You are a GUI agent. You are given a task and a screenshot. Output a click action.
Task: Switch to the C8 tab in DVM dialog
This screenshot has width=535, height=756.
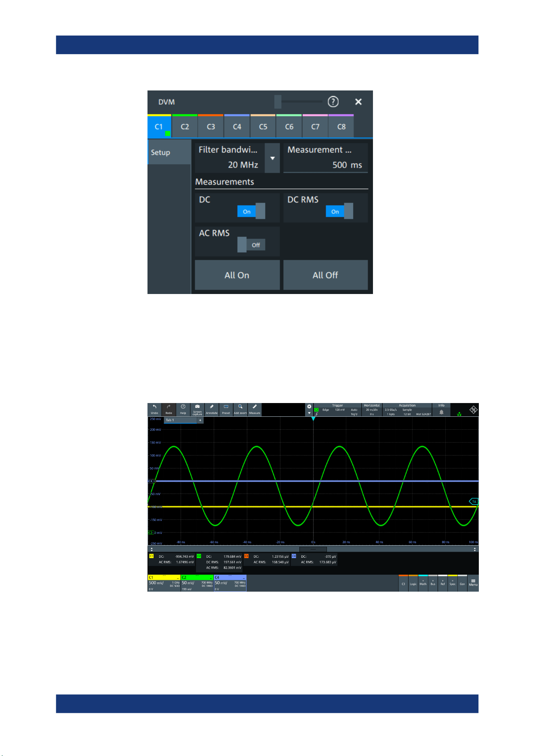(x=341, y=126)
